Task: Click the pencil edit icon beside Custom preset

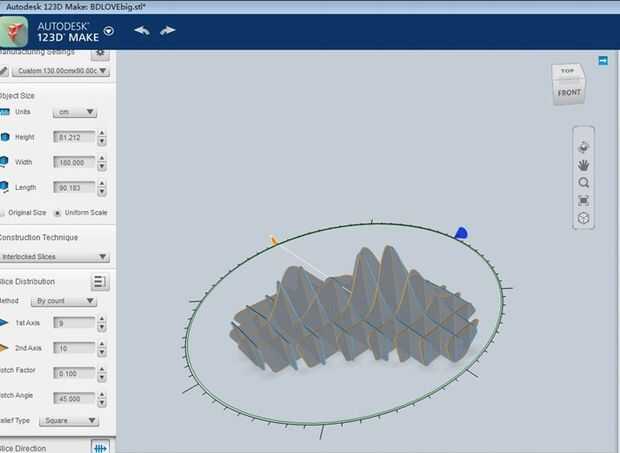Action: (x=4, y=71)
